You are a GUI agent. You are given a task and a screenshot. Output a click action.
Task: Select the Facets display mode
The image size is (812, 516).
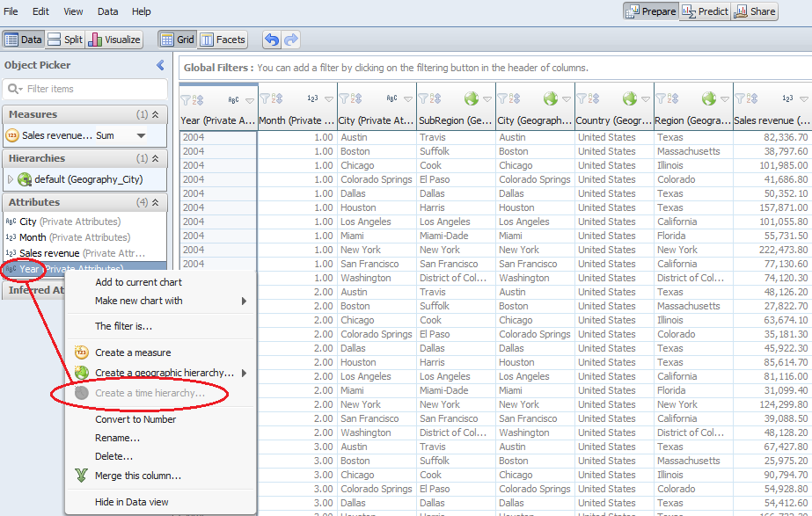pyautogui.click(x=223, y=40)
